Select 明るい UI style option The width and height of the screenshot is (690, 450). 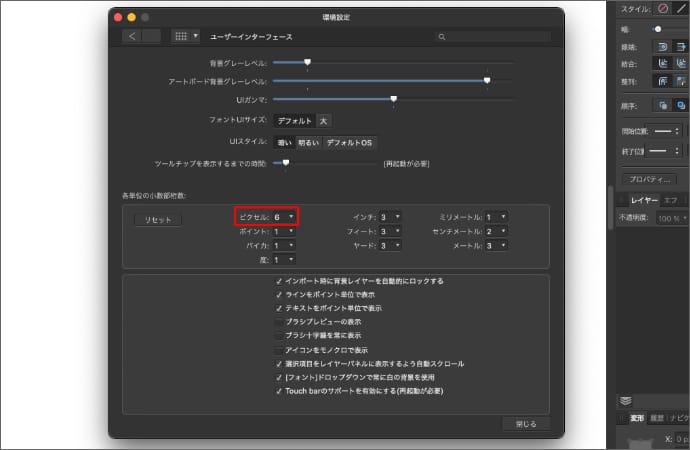coord(309,142)
